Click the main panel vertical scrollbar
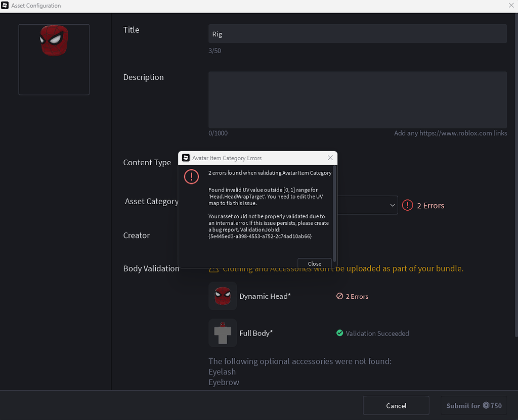This screenshot has height=420, width=518. coord(516,175)
